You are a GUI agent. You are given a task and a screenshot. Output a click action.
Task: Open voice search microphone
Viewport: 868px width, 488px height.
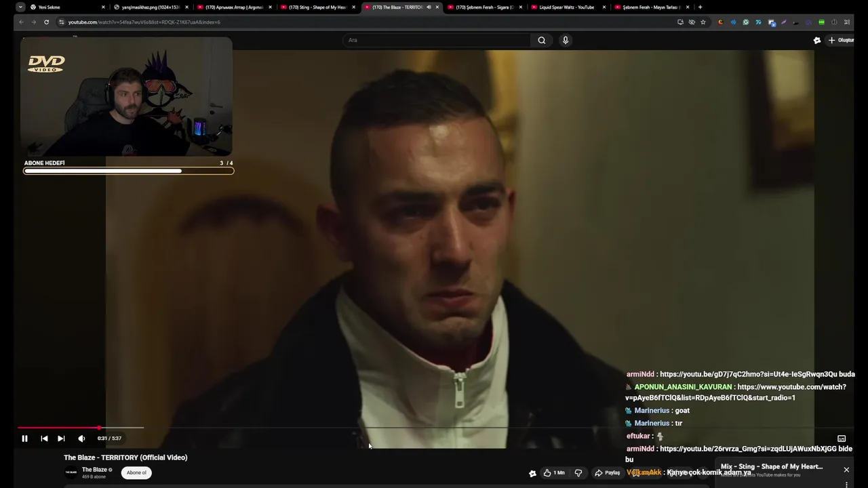coord(566,40)
